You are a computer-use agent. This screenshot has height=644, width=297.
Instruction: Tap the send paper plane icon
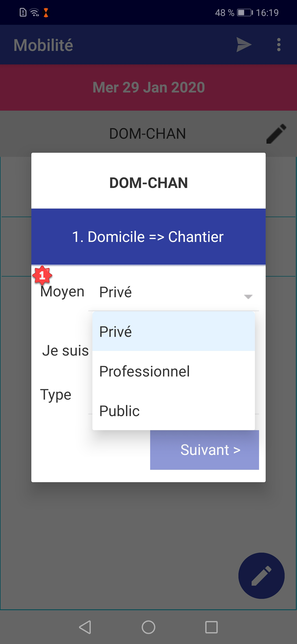(244, 45)
